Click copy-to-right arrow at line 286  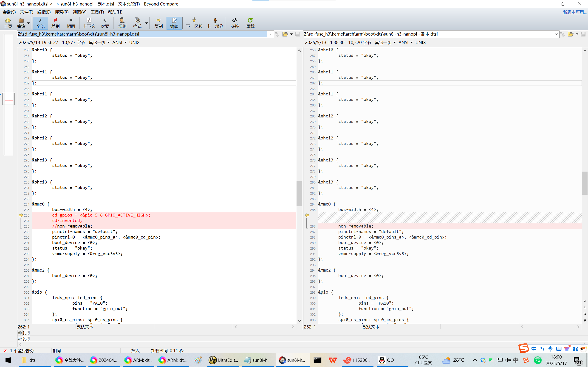pyautogui.click(x=21, y=215)
